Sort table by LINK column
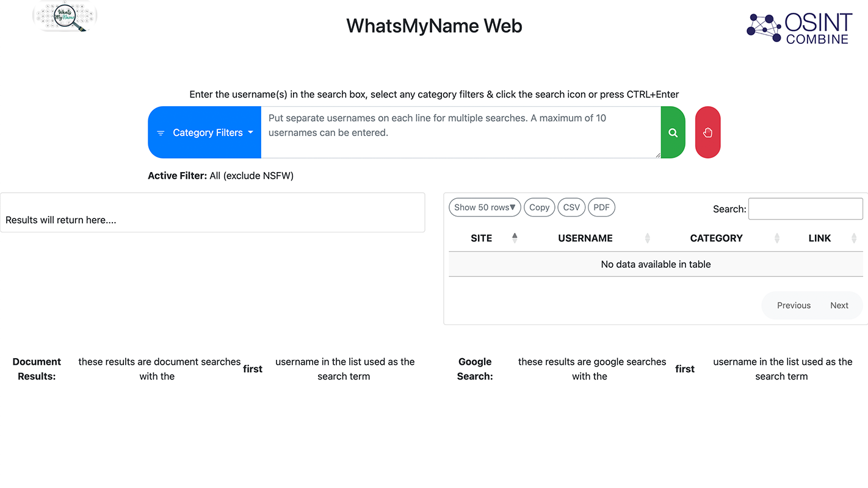 point(823,239)
